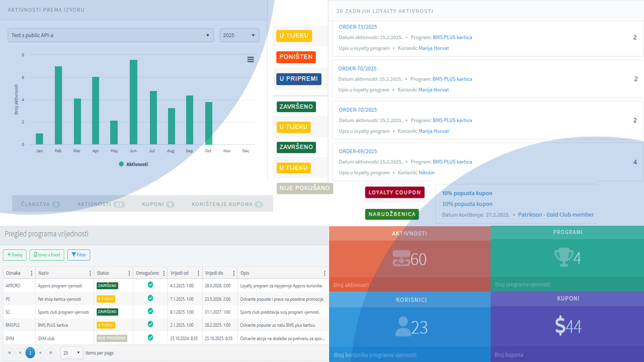Click the June bar in the chart

click(133, 103)
